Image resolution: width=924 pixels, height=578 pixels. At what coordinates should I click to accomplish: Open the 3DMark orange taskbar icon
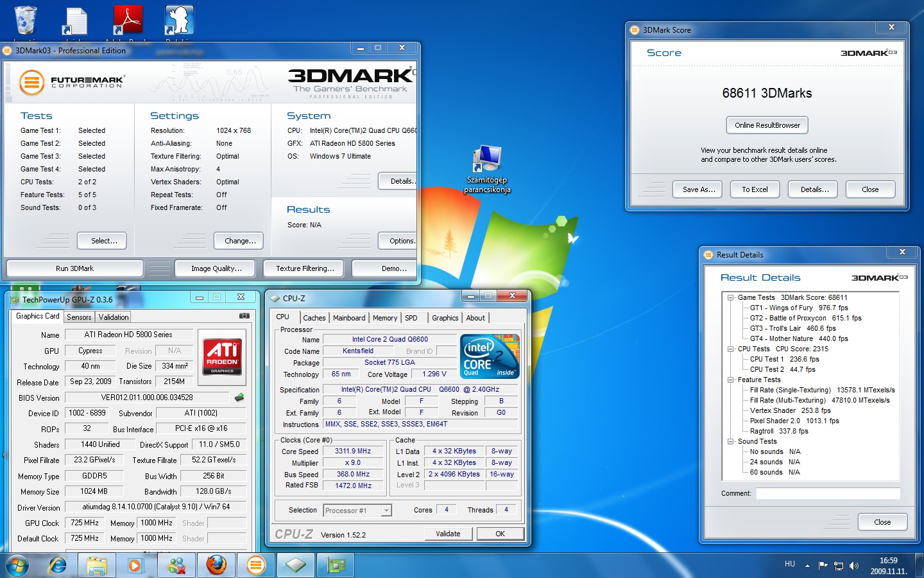pos(256,565)
